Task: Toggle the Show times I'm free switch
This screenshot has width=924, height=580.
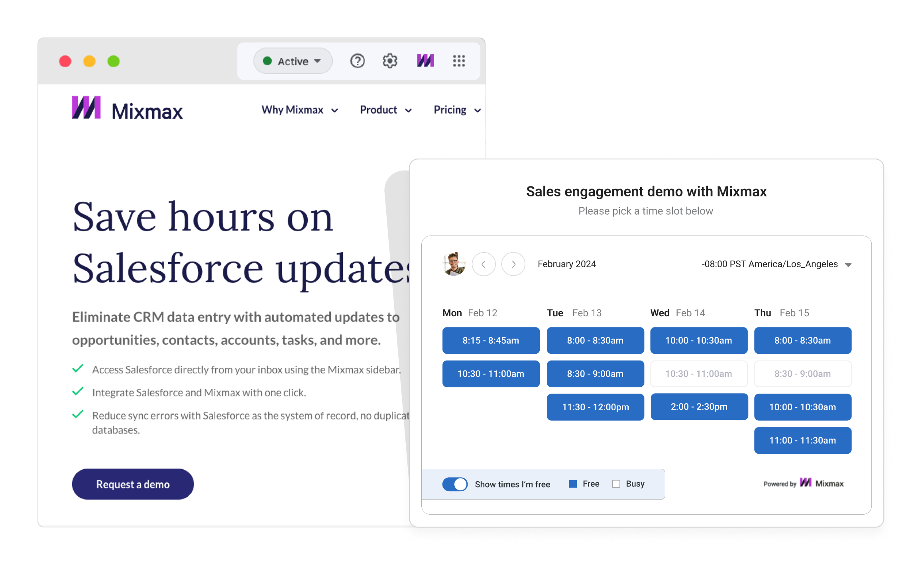Action: [x=455, y=484]
